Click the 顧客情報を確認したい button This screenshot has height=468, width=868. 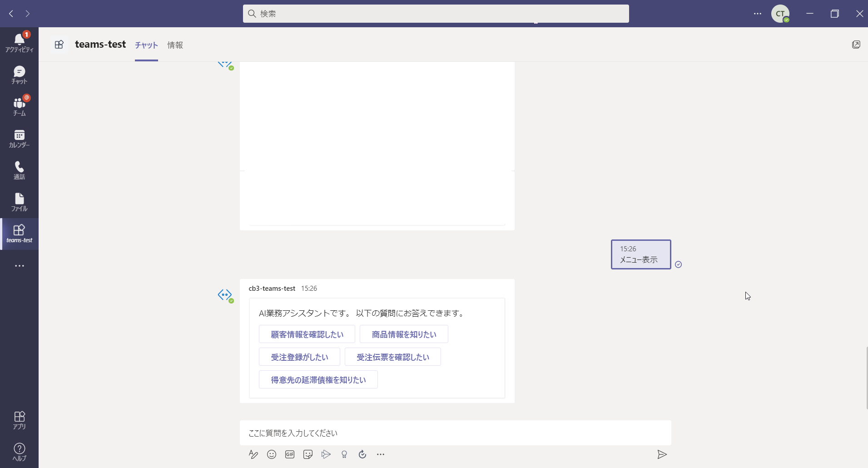point(307,334)
